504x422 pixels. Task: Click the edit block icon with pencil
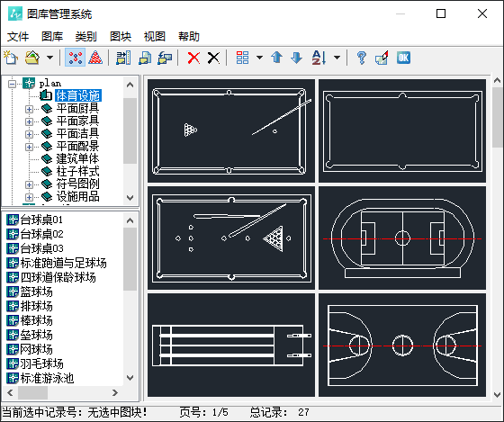click(382, 58)
